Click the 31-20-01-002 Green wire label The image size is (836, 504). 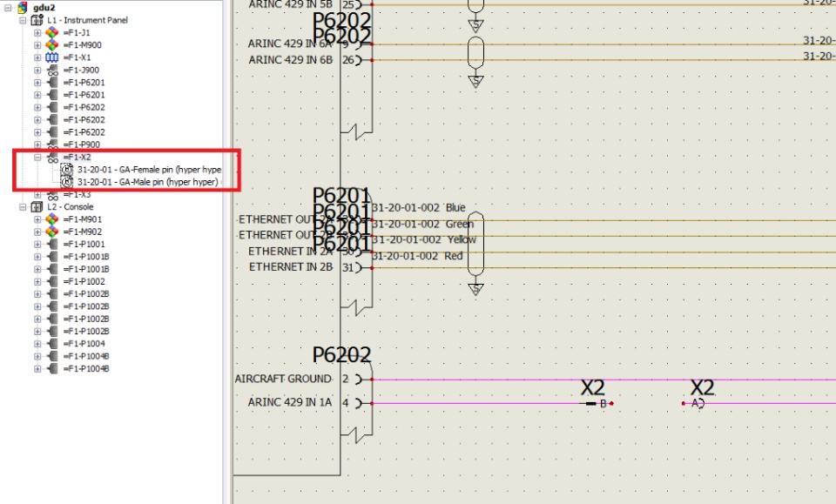[422, 224]
